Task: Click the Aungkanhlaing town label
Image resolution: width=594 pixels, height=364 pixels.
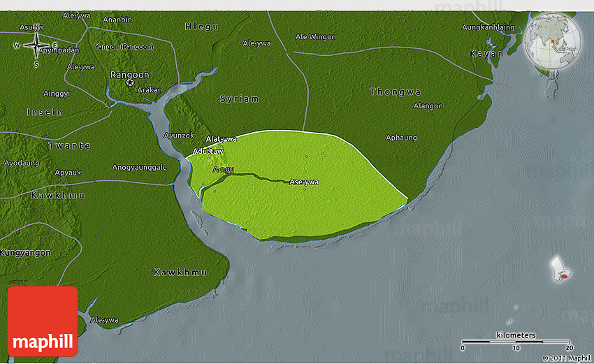Action: (x=488, y=27)
